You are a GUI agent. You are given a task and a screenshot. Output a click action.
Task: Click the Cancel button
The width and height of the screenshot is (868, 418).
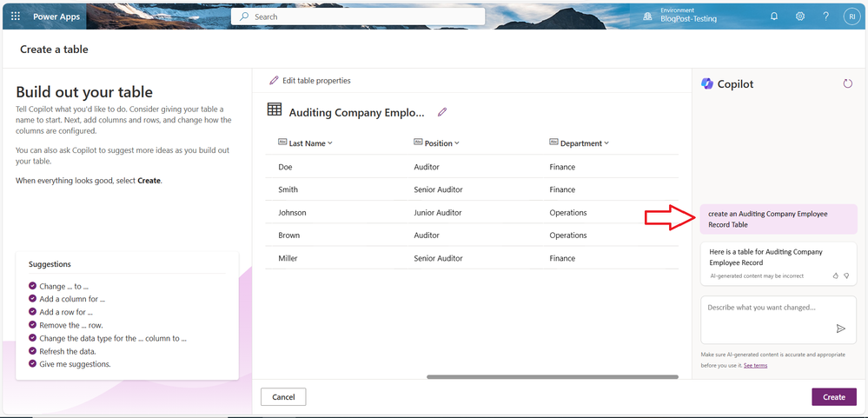click(283, 397)
